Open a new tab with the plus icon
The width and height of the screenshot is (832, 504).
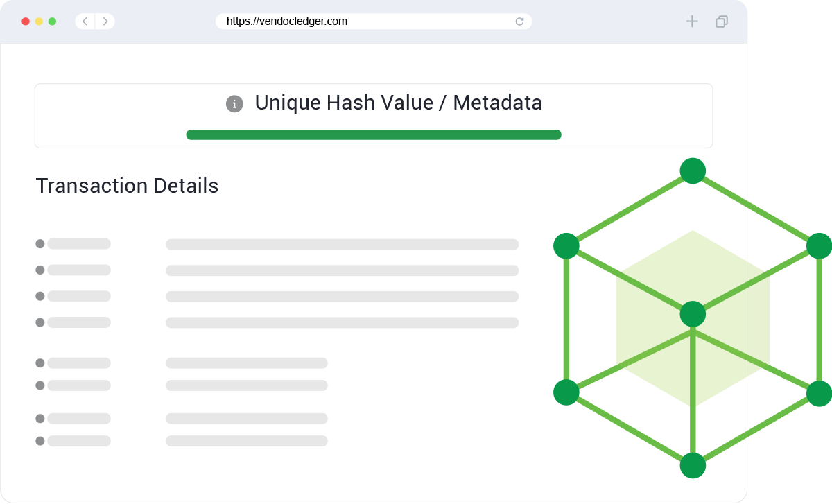coord(692,21)
